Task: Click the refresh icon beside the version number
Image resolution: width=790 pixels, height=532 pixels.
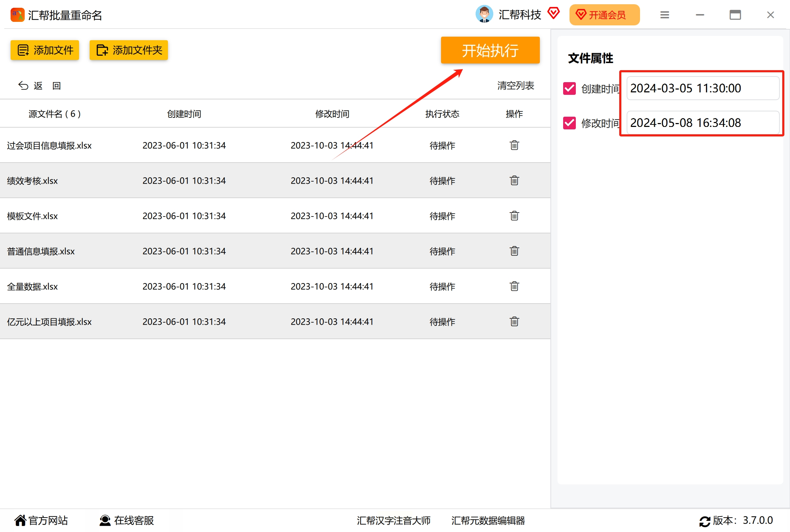Action: 705,521
